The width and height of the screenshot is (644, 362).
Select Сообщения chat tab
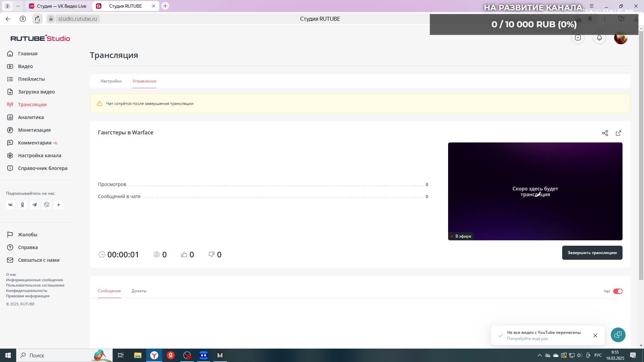coord(109,291)
